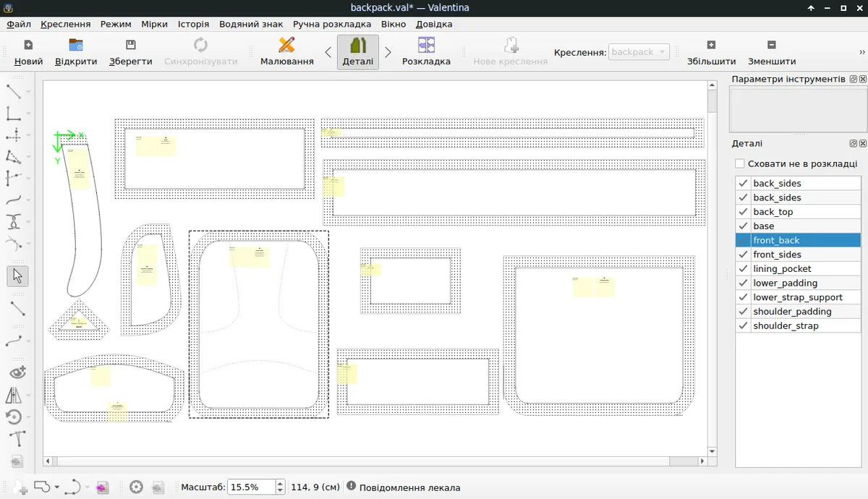Activate the arrow pointer selection tool
868x499 pixels.
(17, 276)
